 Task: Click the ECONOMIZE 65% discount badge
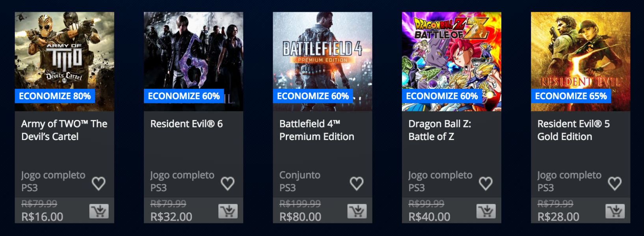tap(571, 96)
